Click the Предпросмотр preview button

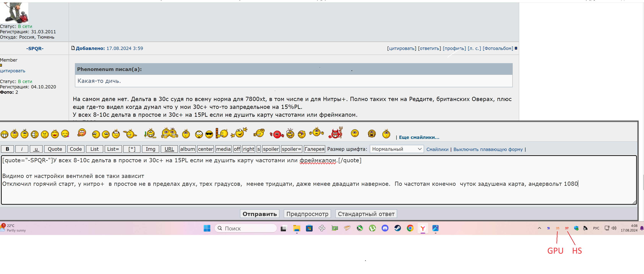[x=307, y=214]
